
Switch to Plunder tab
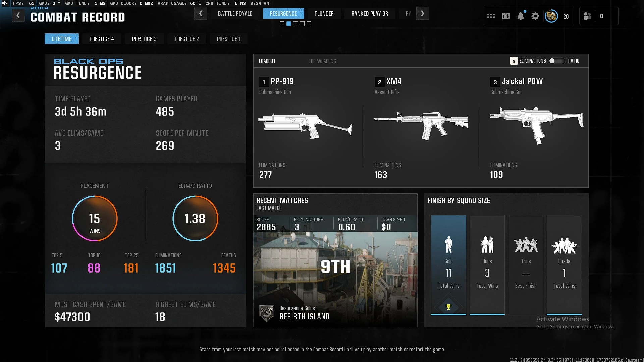pos(324,14)
